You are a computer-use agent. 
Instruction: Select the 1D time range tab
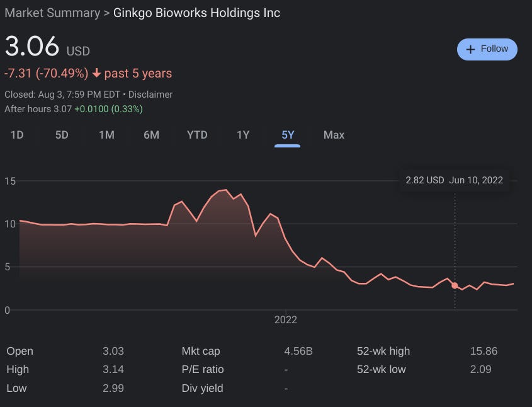[x=17, y=135]
